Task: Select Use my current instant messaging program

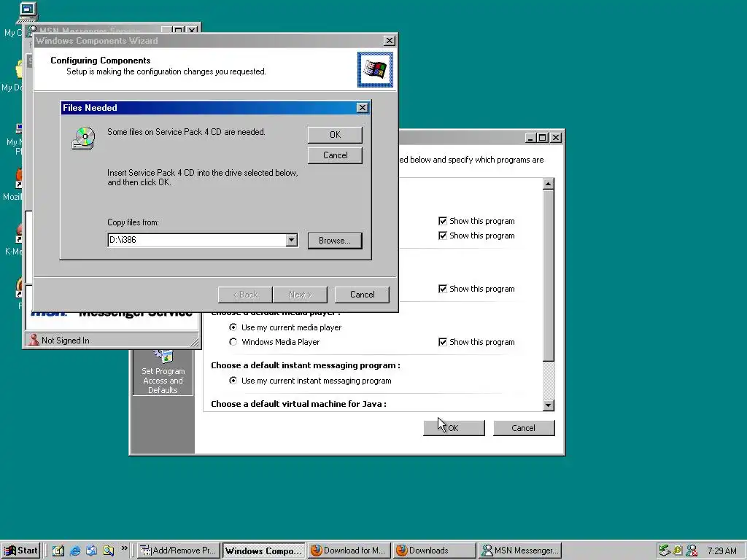Action: click(233, 381)
